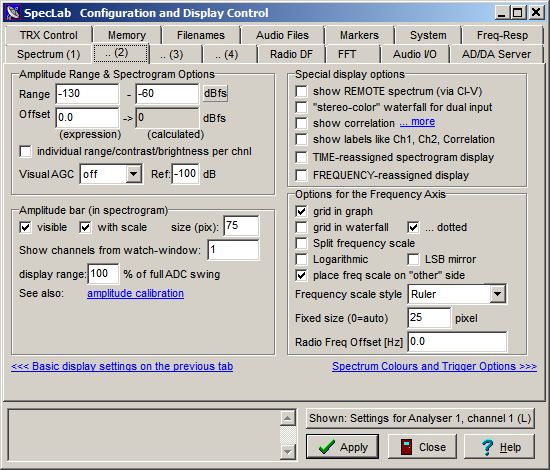Enable show labels like Ch1, Ch2, Correlation

click(301, 139)
